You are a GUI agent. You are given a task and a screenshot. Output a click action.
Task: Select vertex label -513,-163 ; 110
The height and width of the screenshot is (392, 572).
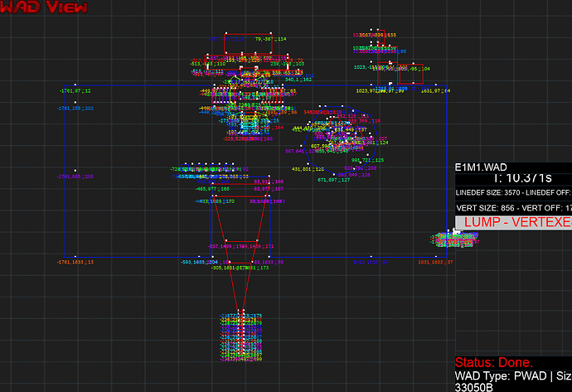tap(207, 64)
